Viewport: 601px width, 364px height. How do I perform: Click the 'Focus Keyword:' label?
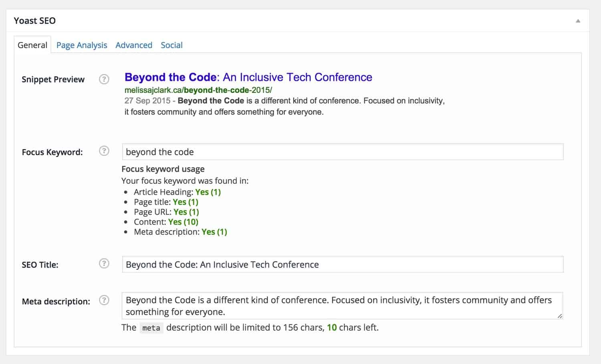point(52,152)
